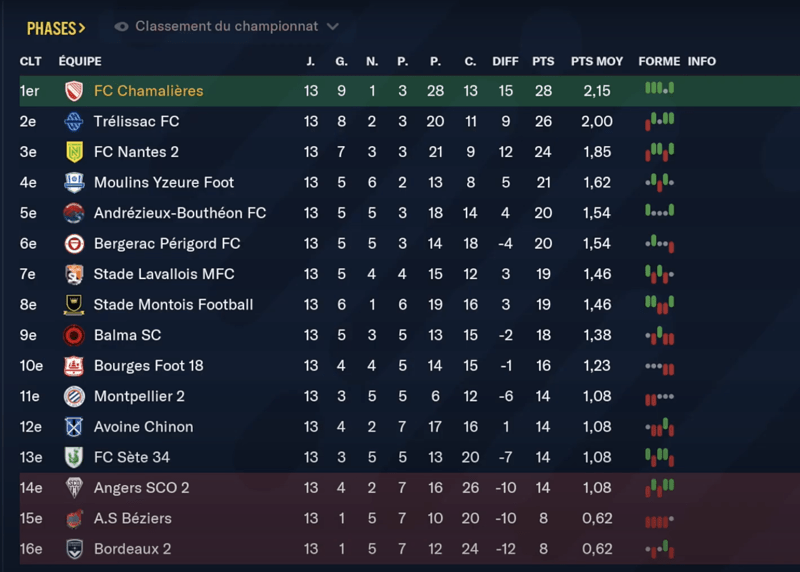Click the Bordeaux 2 club badge
Image resolution: width=800 pixels, height=572 pixels.
(x=73, y=549)
